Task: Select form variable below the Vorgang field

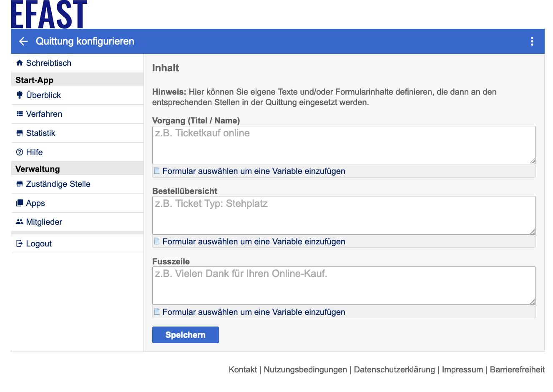Action: tap(254, 171)
